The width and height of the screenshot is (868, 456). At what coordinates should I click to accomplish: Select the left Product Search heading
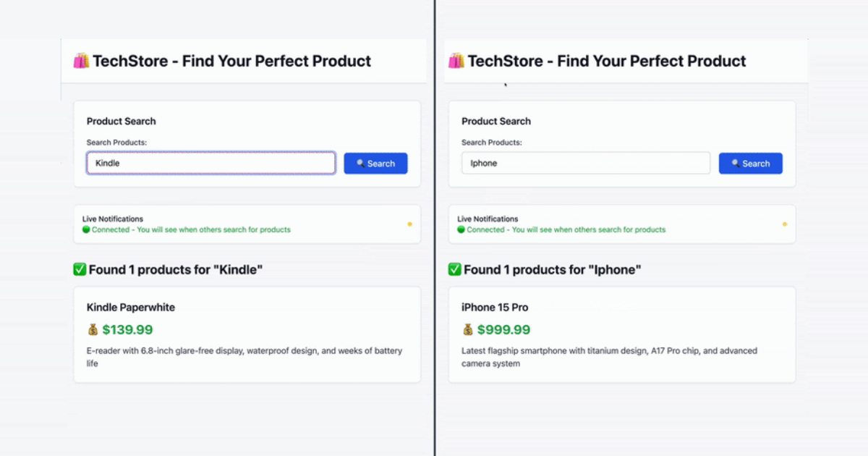click(x=121, y=121)
